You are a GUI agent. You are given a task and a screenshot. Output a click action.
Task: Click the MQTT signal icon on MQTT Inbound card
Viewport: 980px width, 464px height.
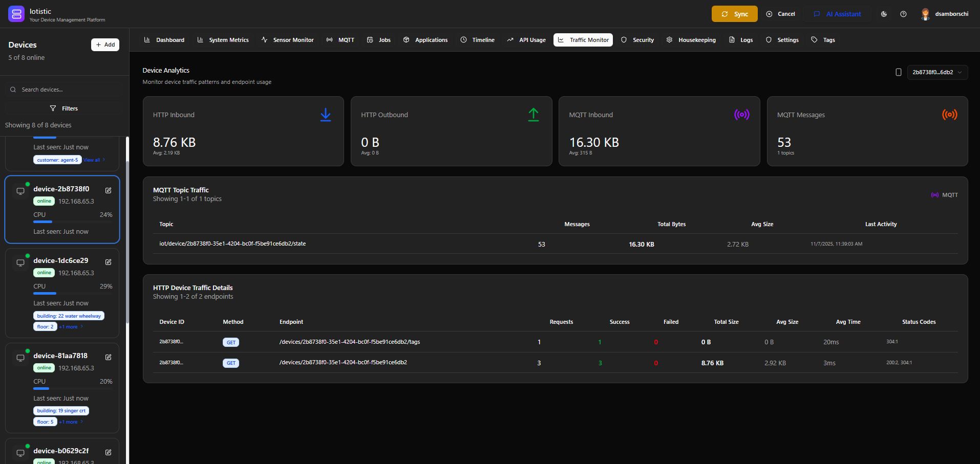click(741, 115)
